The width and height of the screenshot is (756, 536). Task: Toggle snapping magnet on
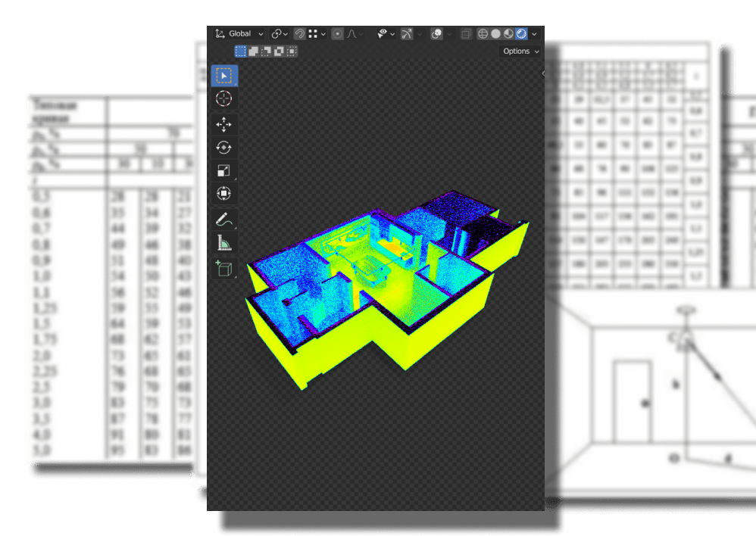300,34
